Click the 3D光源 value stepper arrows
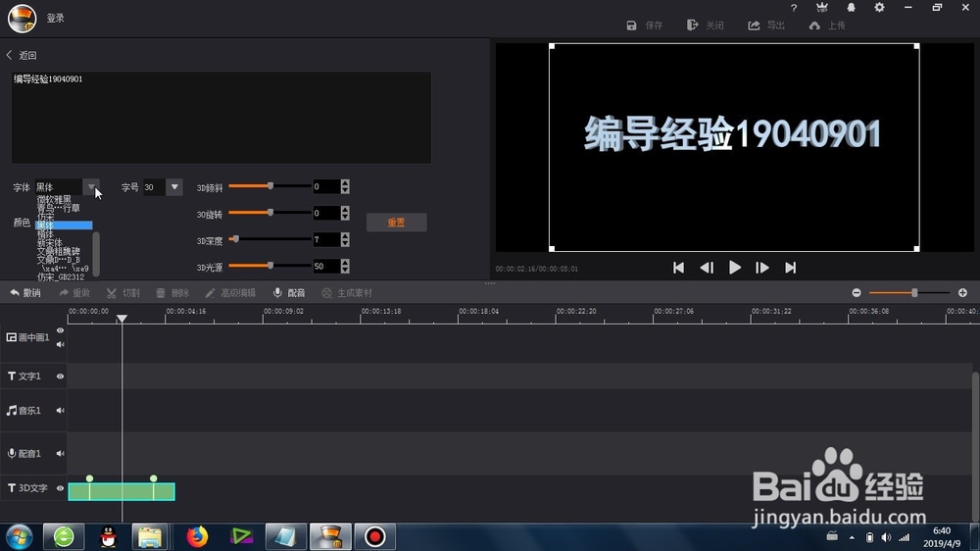This screenshot has width=980, height=551. tap(345, 267)
